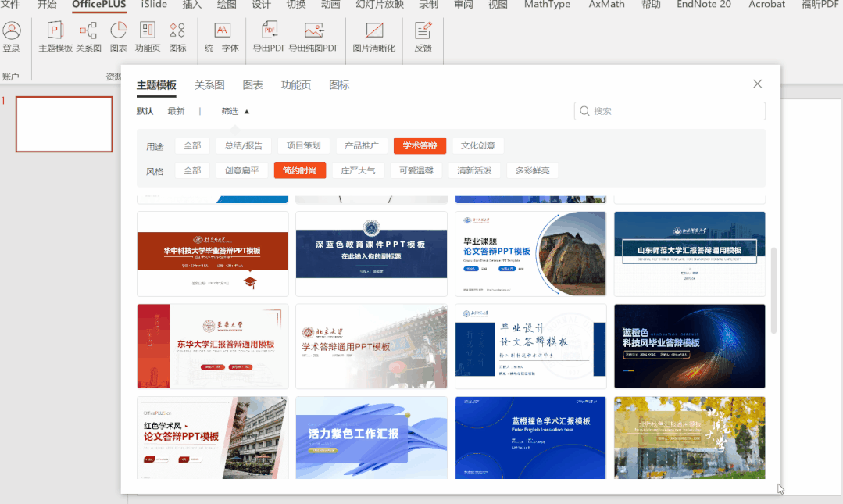The width and height of the screenshot is (843, 504).
Task: Switch to 功能页 tab in panel
Action: coord(295,85)
